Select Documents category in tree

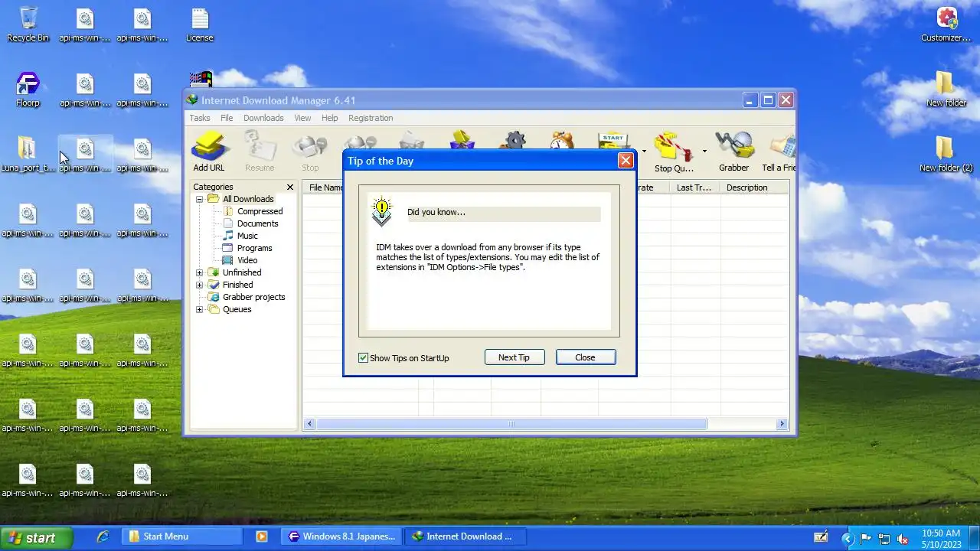click(x=257, y=223)
